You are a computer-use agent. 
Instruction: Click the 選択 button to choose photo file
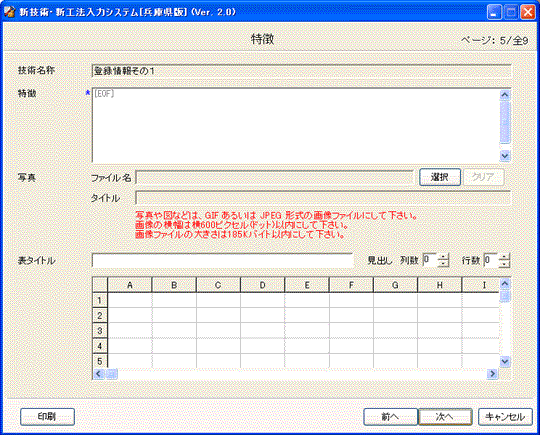point(440,177)
